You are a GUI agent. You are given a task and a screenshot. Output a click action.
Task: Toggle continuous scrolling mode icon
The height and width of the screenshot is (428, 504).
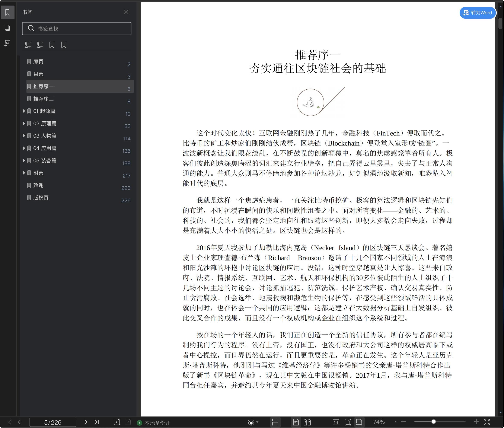coord(275,422)
